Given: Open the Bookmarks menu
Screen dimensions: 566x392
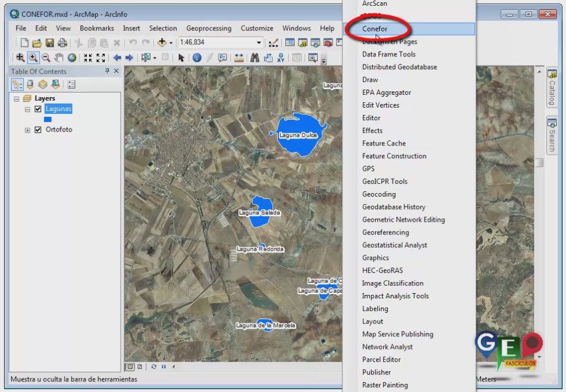Looking at the screenshot, I should (x=97, y=28).
